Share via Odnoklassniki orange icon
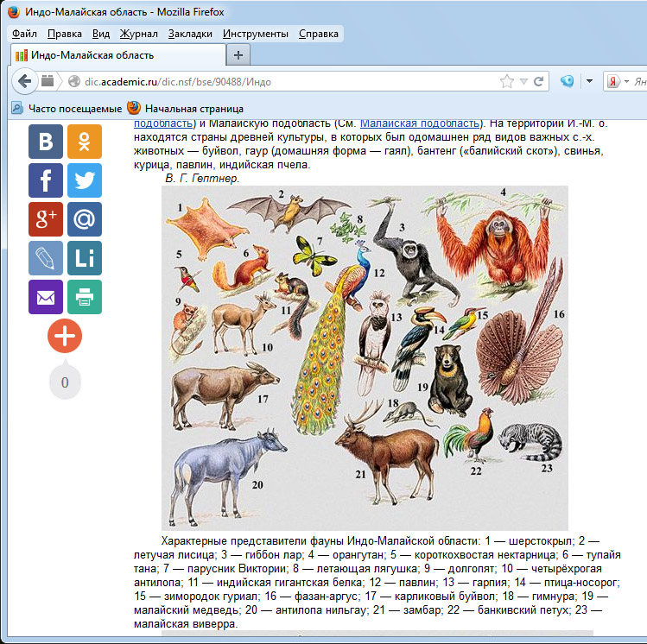647x644 pixels. coord(85,142)
